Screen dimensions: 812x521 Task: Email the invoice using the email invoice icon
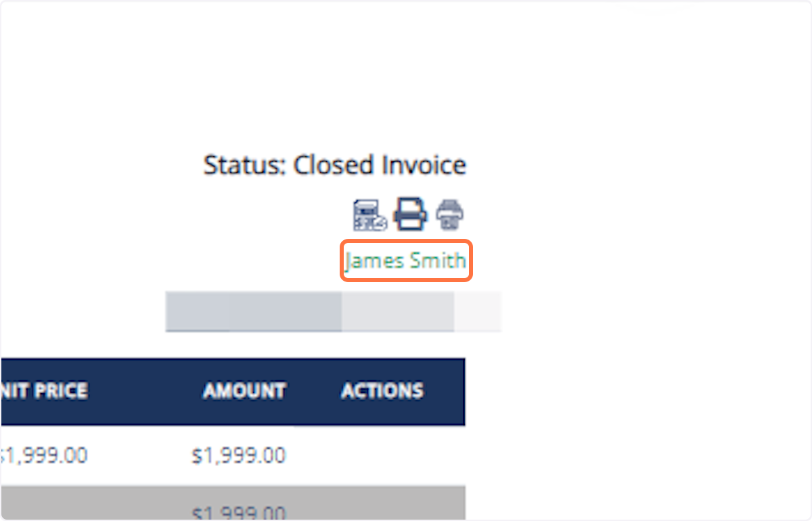pyautogui.click(x=368, y=214)
